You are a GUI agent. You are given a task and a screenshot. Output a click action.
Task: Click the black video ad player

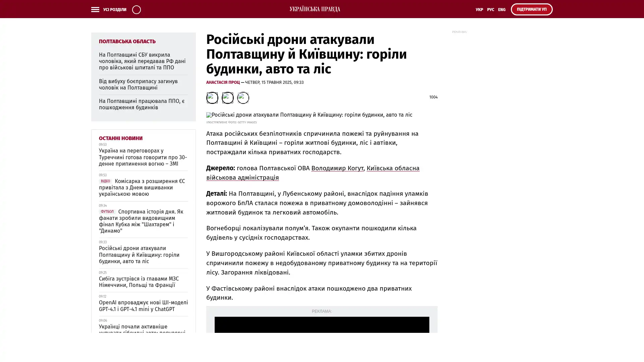pos(322,324)
